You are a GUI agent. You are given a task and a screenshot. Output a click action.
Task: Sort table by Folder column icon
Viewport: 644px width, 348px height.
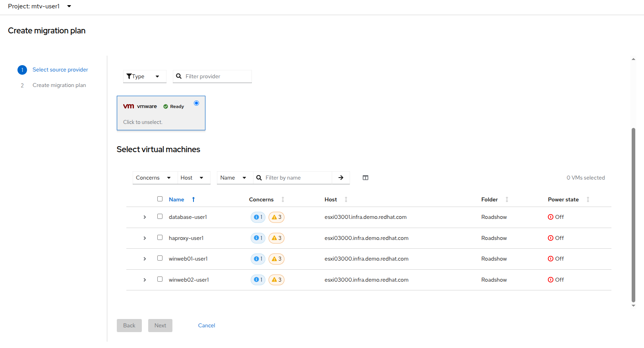(507, 199)
